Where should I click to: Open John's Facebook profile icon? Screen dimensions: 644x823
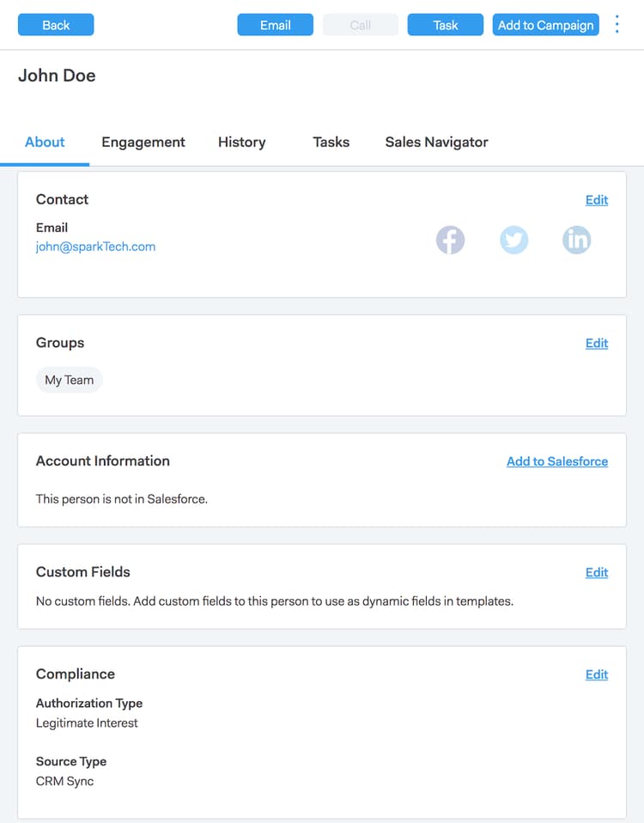pos(450,240)
